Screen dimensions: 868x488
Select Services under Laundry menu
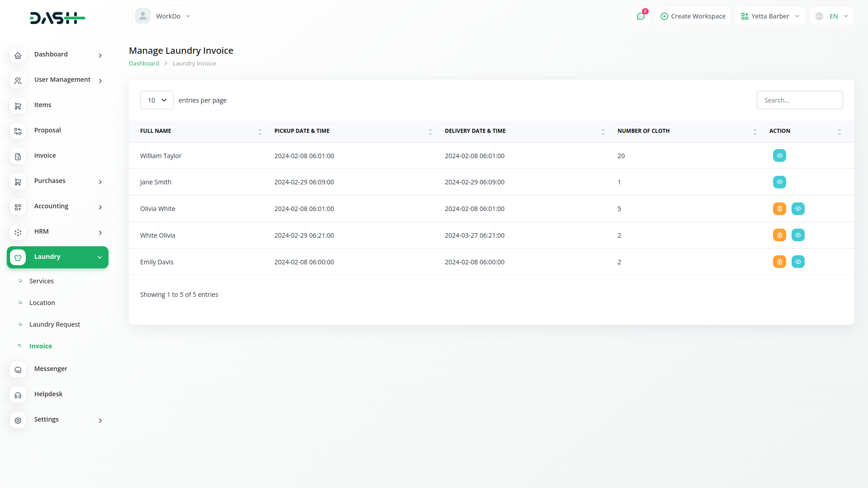(42, 281)
